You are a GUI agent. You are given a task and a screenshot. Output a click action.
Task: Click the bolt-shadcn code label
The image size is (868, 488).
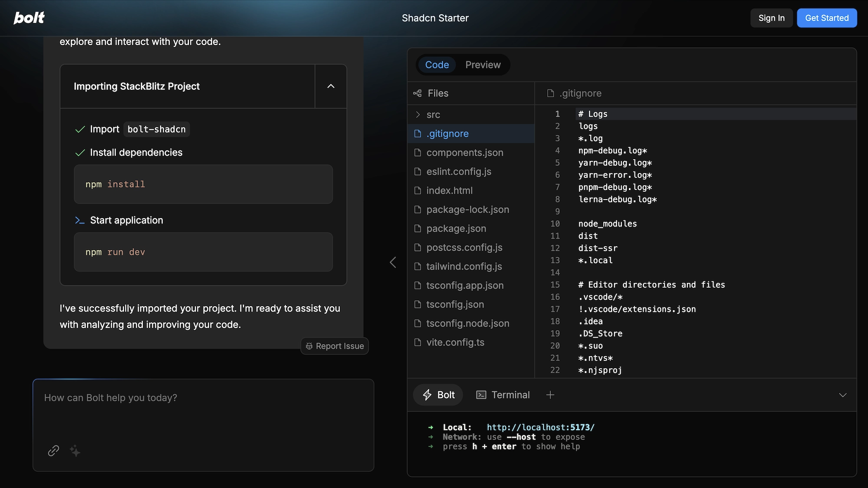pos(157,129)
